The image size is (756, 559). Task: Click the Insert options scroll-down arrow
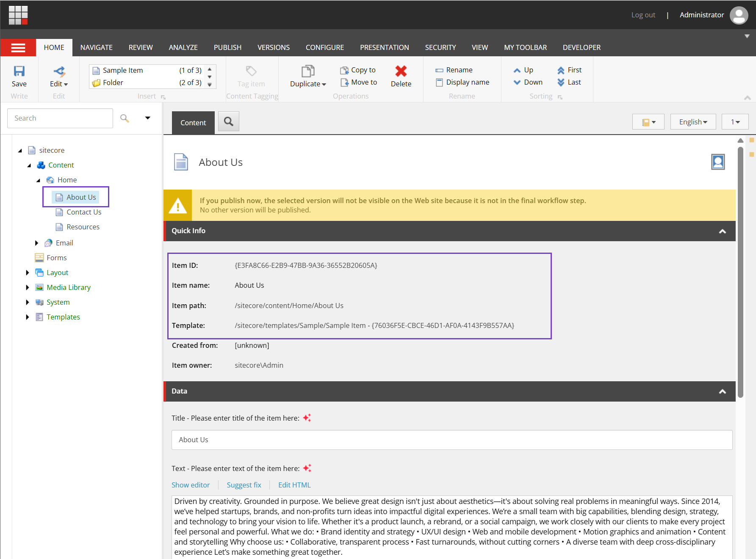point(210,77)
